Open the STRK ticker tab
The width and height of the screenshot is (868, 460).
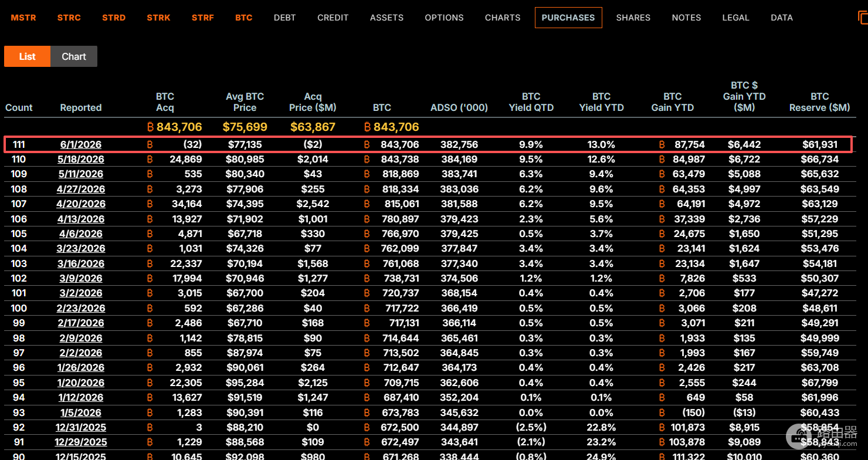click(158, 18)
